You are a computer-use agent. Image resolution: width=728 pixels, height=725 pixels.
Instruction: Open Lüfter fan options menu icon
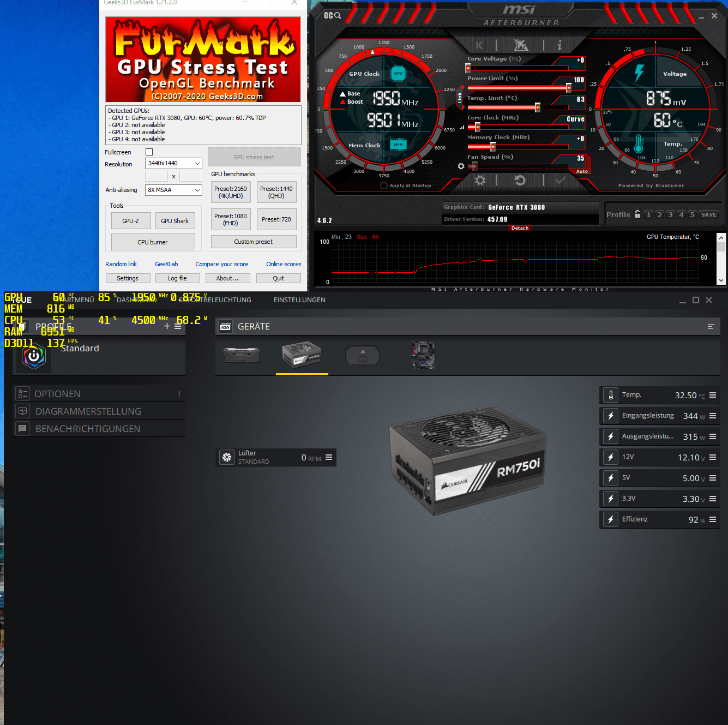click(329, 457)
